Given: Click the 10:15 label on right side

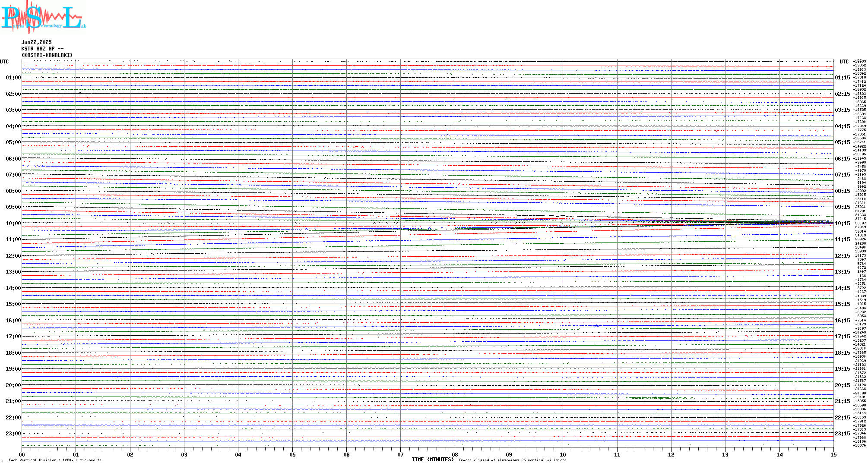Looking at the screenshot, I should (843, 224).
